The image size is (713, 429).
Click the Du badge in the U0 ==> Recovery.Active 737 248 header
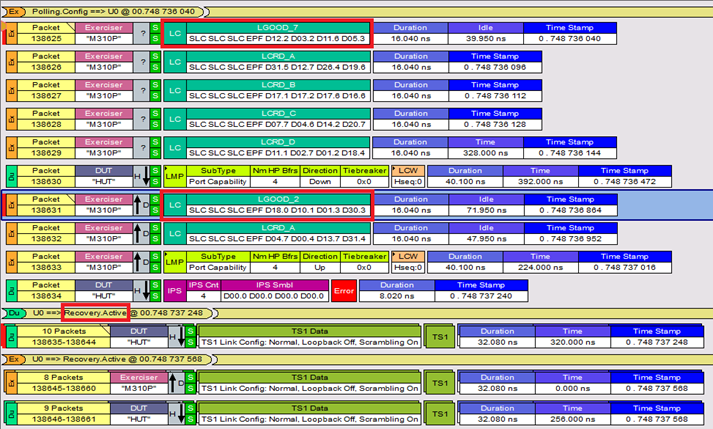14,313
